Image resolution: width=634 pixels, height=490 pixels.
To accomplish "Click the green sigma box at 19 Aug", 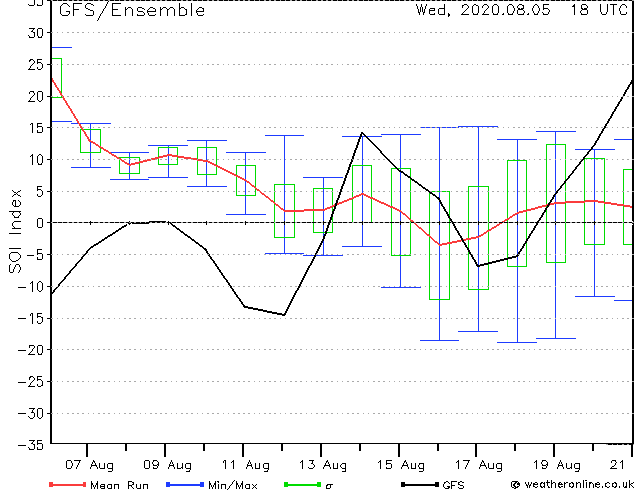I will point(556,203).
